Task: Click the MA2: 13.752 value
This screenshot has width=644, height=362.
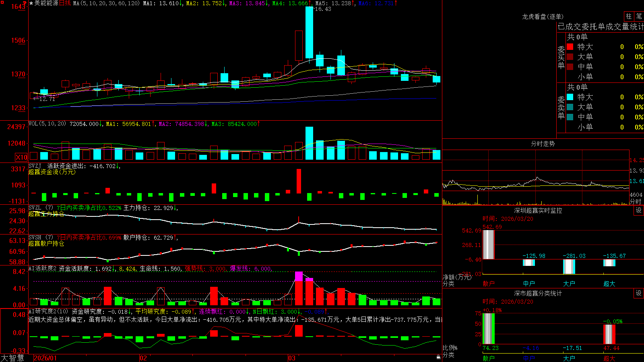Action: pyautogui.click(x=206, y=3)
